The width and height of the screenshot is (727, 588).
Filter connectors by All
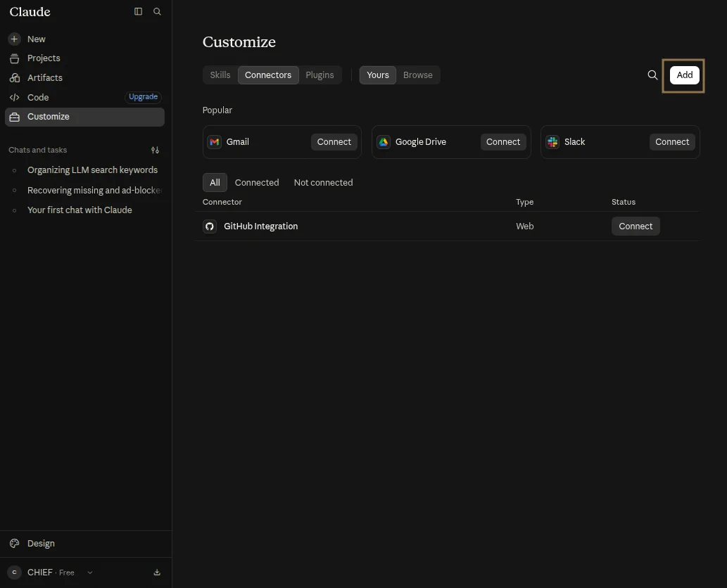tap(215, 183)
